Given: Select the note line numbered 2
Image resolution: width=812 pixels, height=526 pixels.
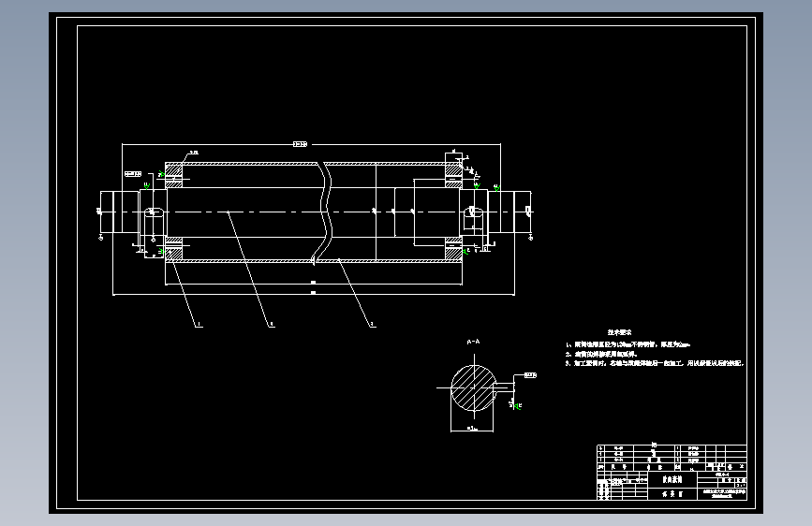Looking at the screenshot, I should [x=601, y=354].
